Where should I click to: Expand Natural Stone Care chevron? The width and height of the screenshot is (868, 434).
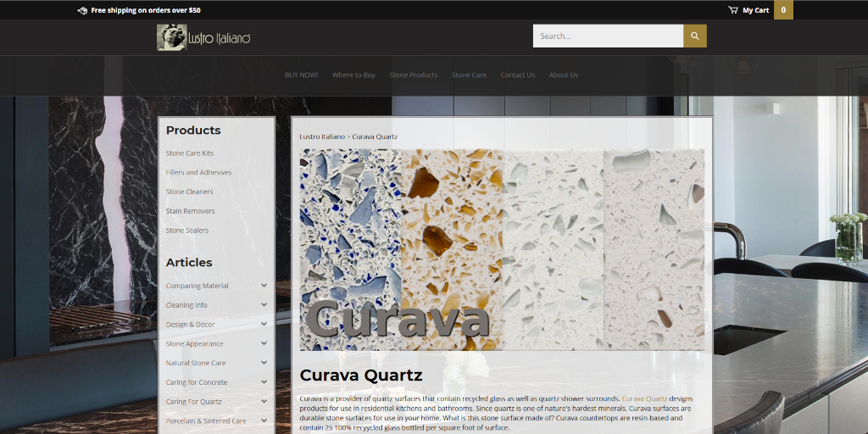click(x=264, y=363)
